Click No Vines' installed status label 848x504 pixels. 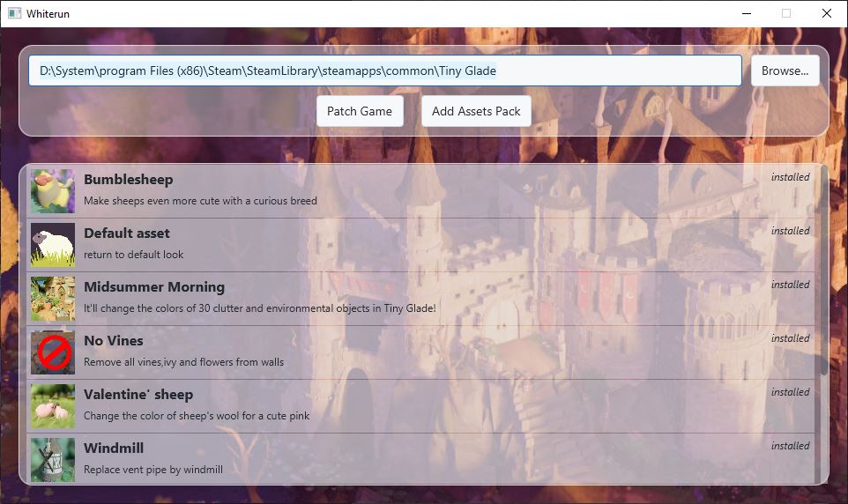point(790,338)
